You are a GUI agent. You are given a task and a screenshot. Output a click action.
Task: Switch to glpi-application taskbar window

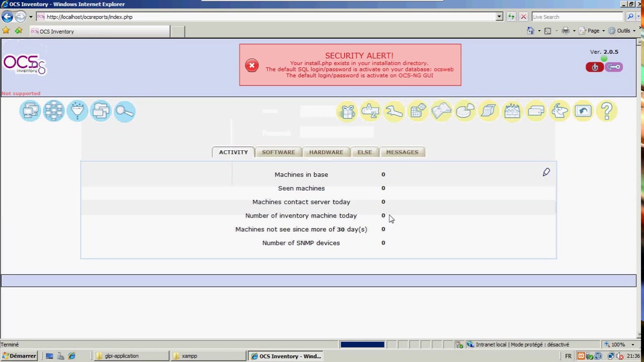pos(131,356)
